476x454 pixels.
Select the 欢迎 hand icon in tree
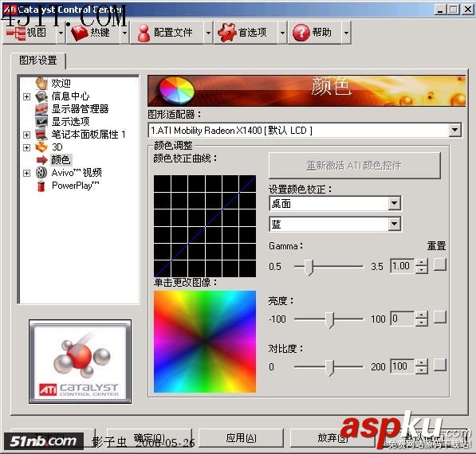click(41, 83)
